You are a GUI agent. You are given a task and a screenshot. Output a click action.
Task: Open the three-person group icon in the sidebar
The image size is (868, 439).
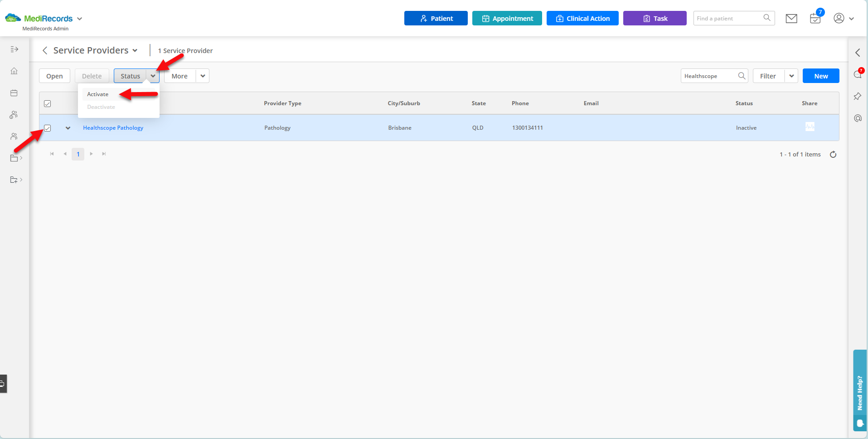tap(14, 115)
